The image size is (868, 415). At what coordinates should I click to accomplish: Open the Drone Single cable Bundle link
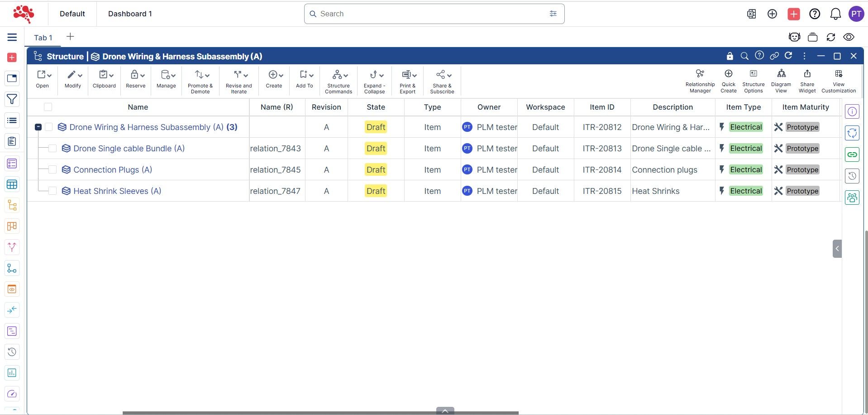129,149
